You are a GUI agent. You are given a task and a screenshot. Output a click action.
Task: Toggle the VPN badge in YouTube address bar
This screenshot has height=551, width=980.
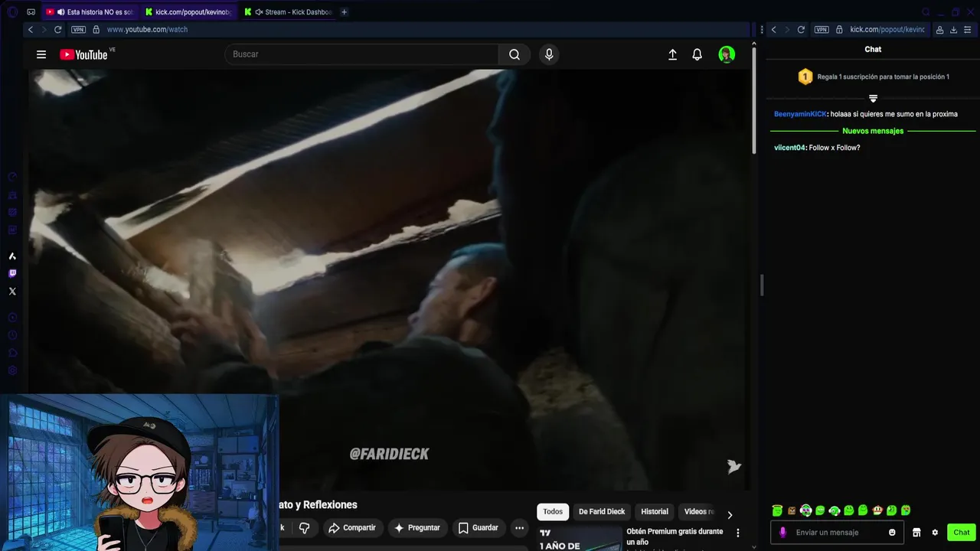point(78,29)
